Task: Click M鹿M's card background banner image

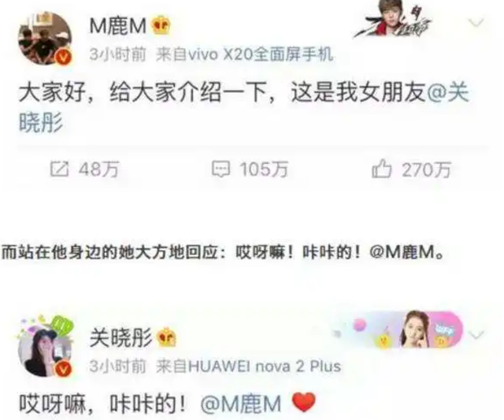Action: (394, 20)
